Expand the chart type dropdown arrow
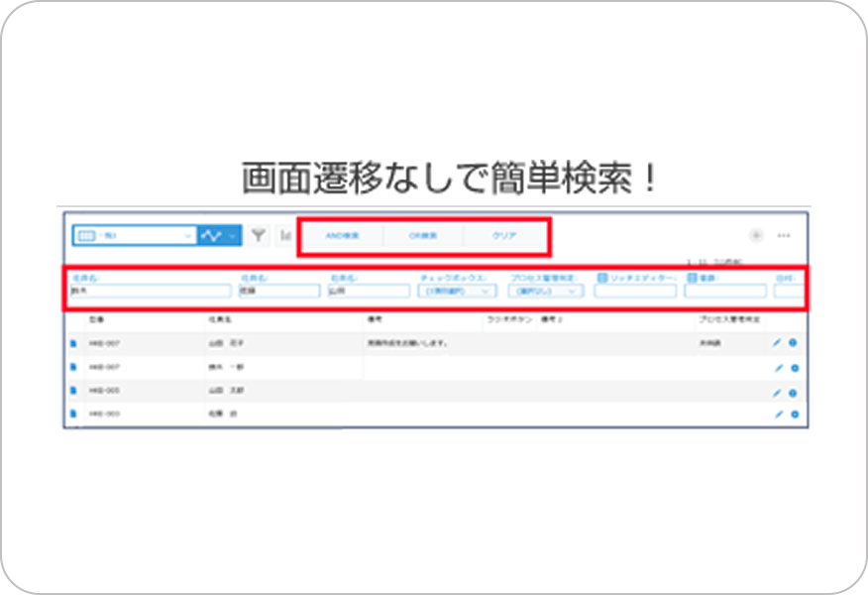Image resolution: width=868 pixels, height=595 pixels. click(x=232, y=235)
